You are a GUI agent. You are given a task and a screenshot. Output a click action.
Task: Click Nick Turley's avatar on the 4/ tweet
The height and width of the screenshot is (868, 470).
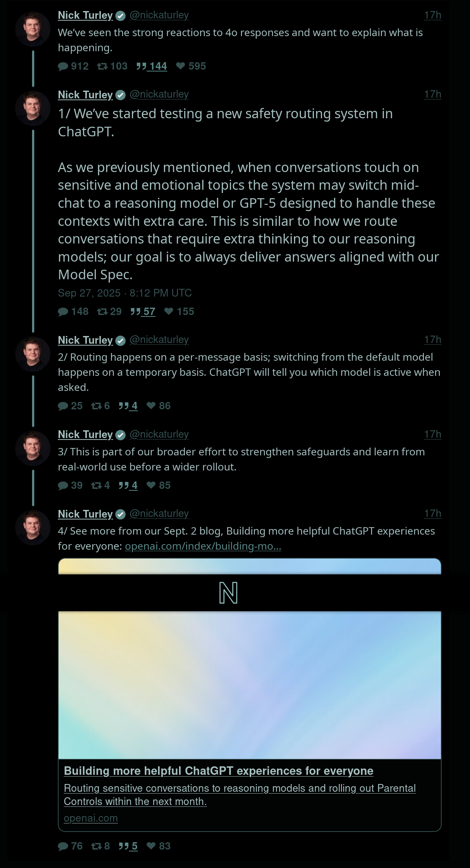[x=33, y=528]
